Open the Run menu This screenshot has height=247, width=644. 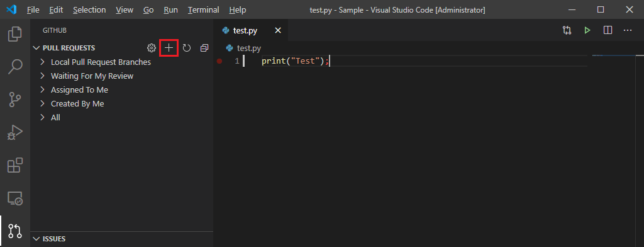coord(170,9)
